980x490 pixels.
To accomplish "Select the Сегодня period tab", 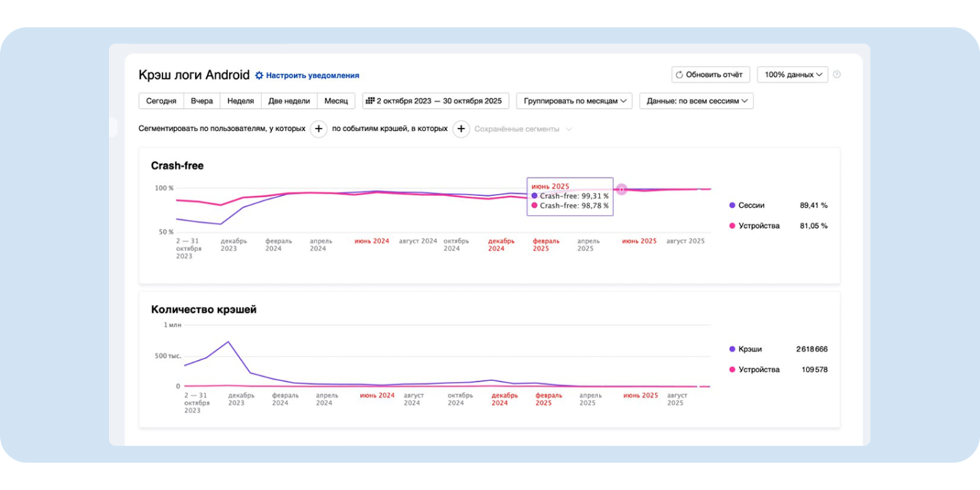I will 161,101.
